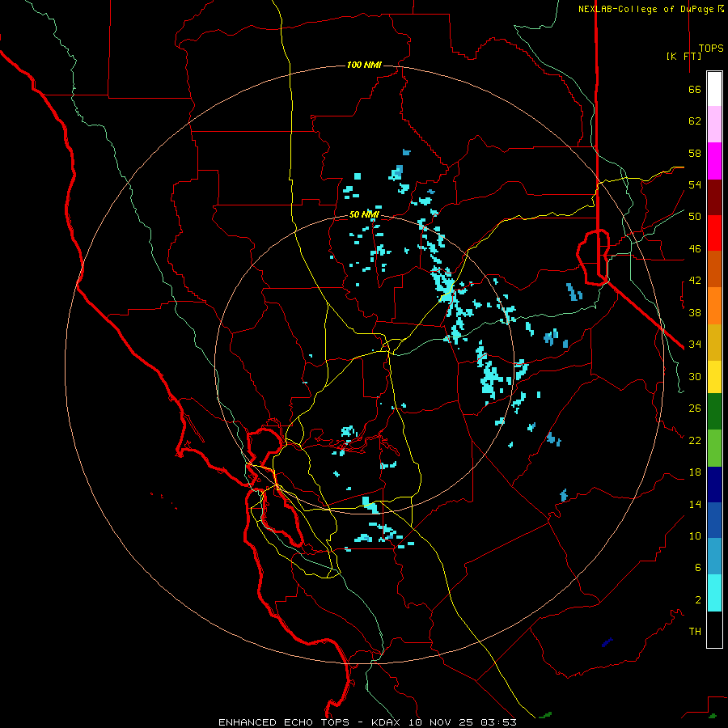
Task: Click the TH label beside the legend
Action: click(x=695, y=632)
